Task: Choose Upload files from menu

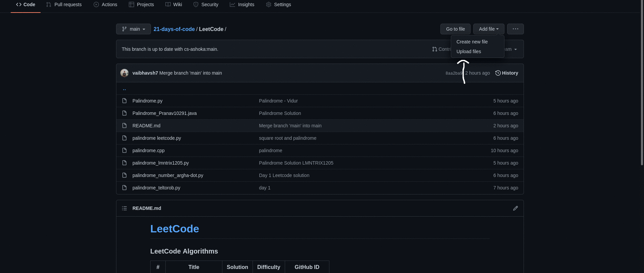Action: [469, 52]
